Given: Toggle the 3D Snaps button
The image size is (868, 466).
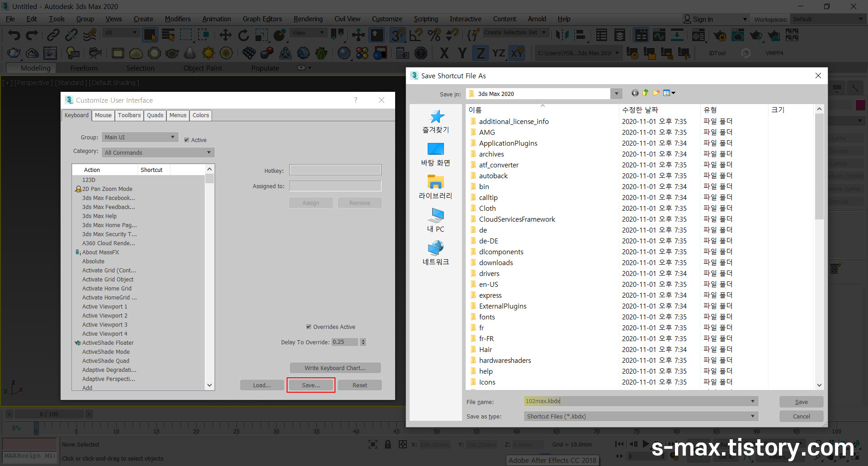Looking at the screenshot, I should pos(398,35).
